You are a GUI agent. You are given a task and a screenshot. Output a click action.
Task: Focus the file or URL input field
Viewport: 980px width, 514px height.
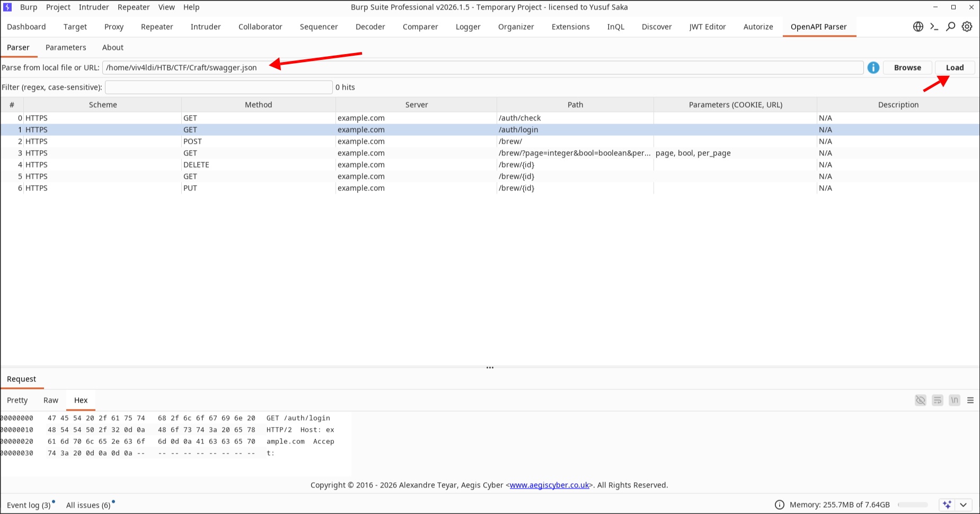click(483, 68)
